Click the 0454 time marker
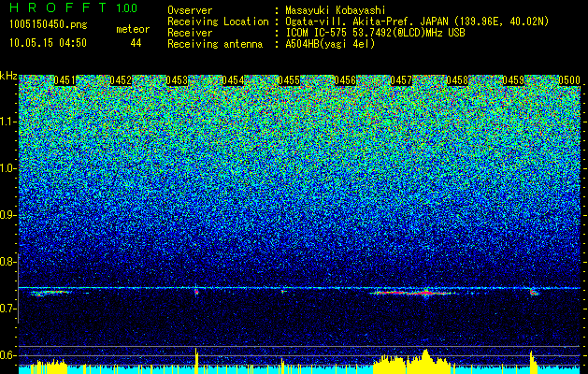The image size is (588, 374). coord(233,80)
